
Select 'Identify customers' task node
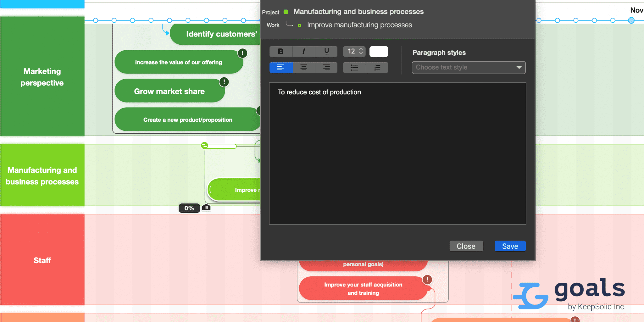(x=216, y=34)
